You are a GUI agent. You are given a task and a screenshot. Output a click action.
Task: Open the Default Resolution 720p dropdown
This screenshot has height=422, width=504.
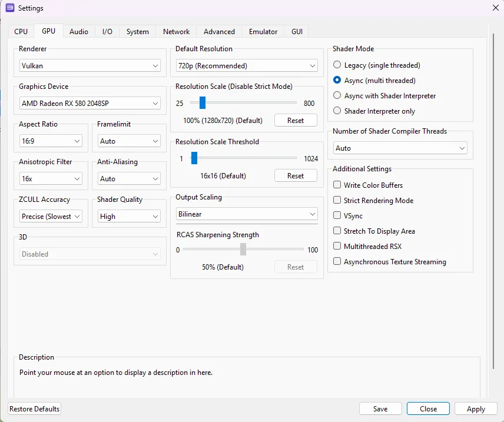[247, 65]
